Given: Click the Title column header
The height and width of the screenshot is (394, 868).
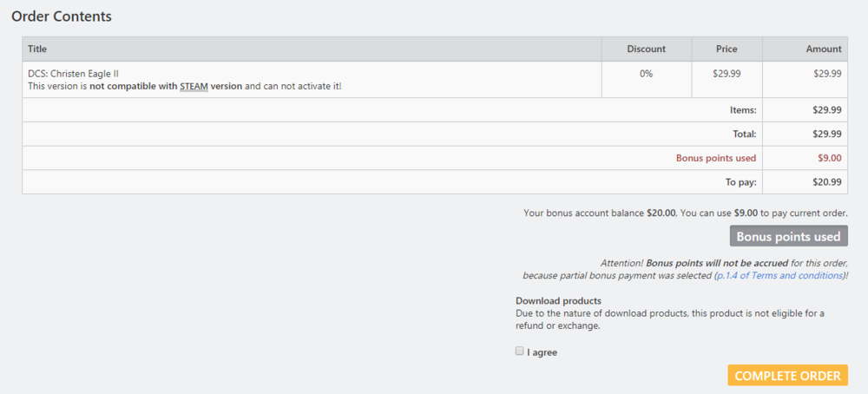Looking at the screenshot, I should (37, 49).
